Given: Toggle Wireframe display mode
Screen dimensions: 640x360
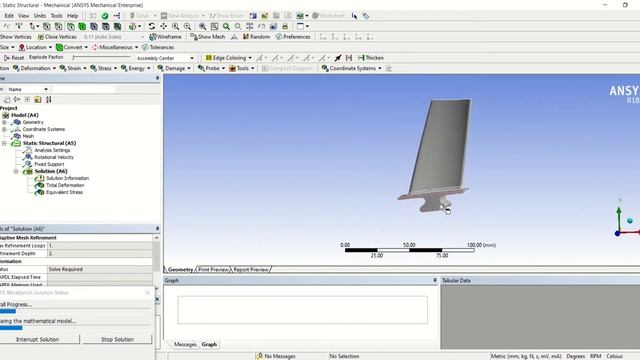Looking at the screenshot, I should click(165, 37).
